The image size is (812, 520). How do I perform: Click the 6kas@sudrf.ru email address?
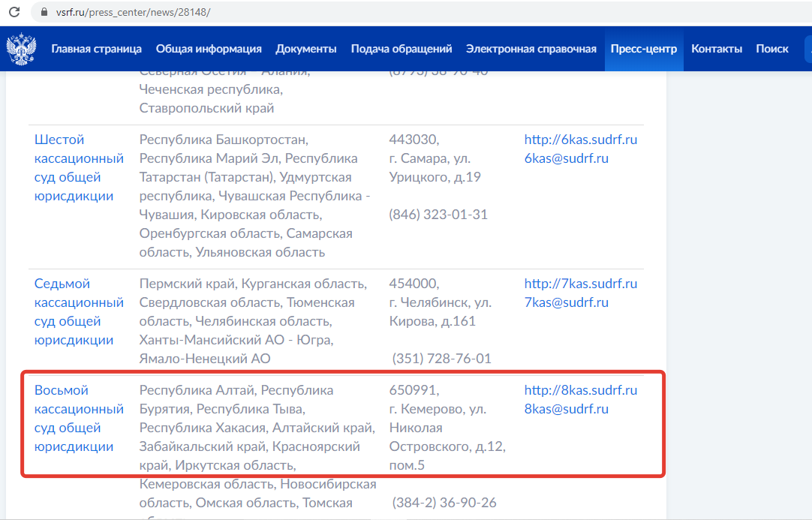coord(567,158)
